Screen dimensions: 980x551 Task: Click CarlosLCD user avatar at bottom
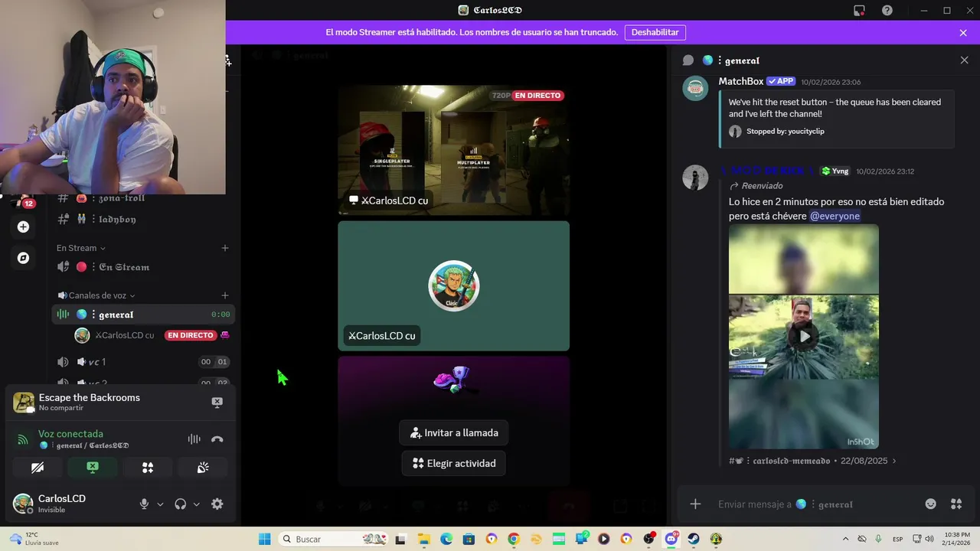(x=23, y=504)
